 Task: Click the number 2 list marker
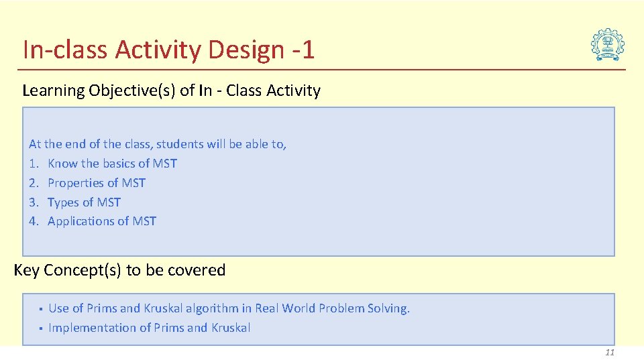coord(34,183)
